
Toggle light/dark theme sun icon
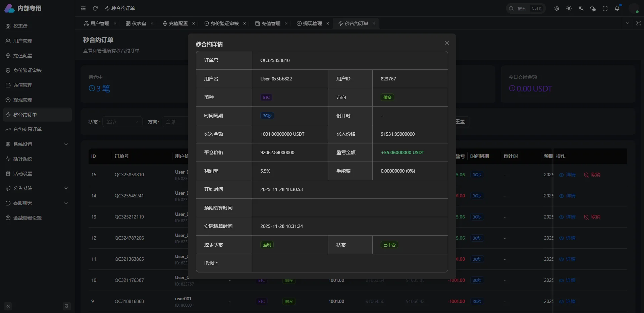pyautogui.click(x=569, y=8)
